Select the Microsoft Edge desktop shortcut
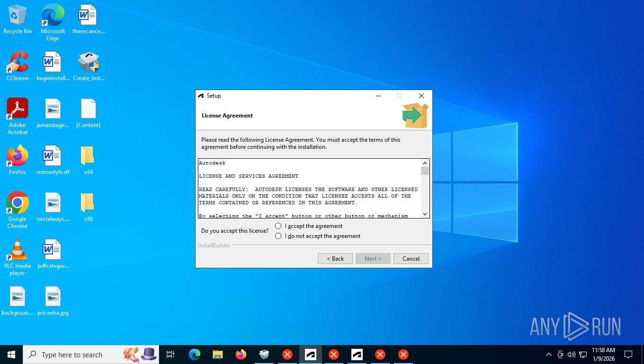Screen dimensions: 644x364 (53, 23)
